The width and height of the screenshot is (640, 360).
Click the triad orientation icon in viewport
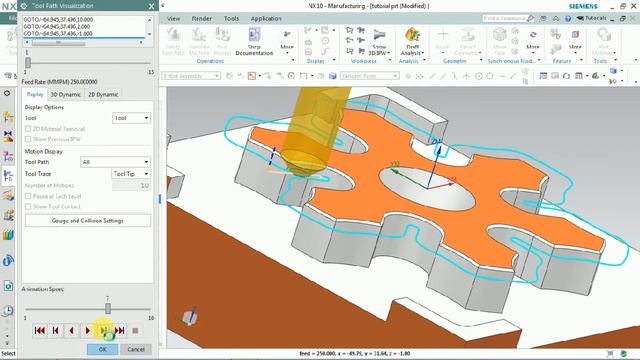tap(190, 316)
